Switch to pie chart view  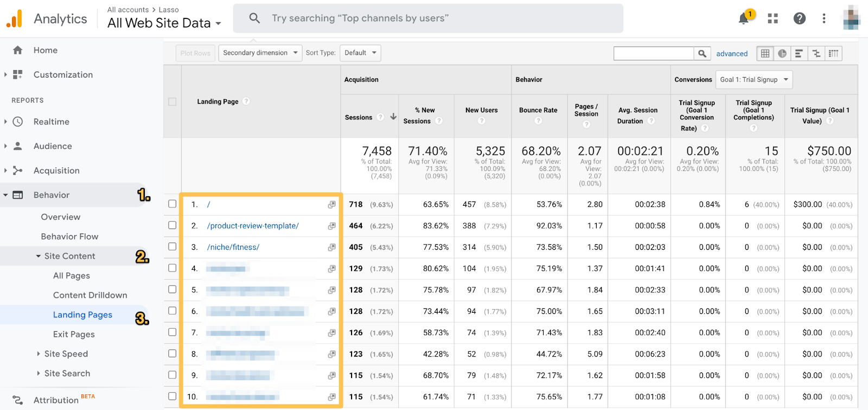pyautogui.click(x=782, y=53)
